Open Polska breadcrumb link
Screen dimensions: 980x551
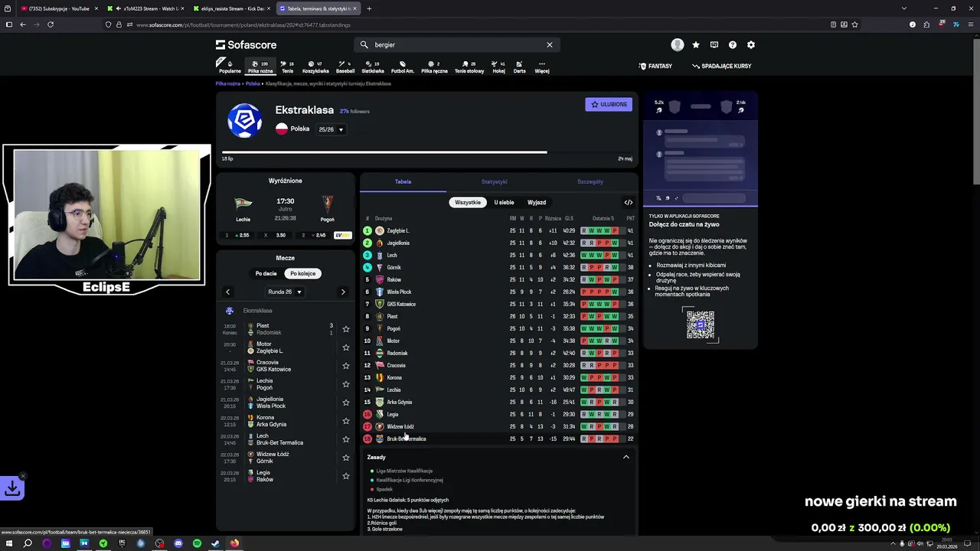point(253,83)
